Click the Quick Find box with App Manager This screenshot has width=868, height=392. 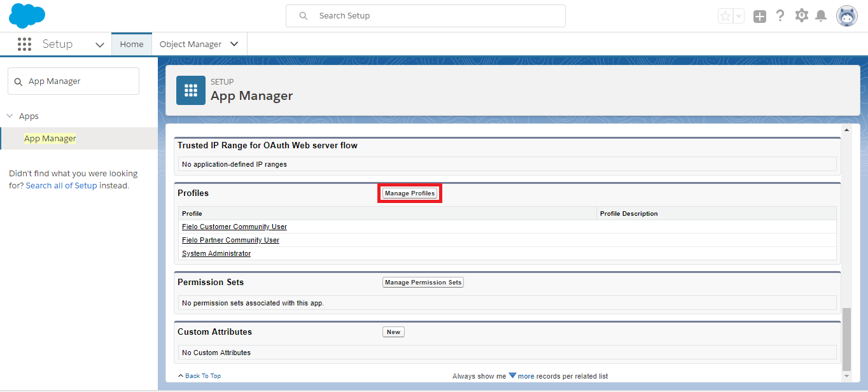click(73, 81)
